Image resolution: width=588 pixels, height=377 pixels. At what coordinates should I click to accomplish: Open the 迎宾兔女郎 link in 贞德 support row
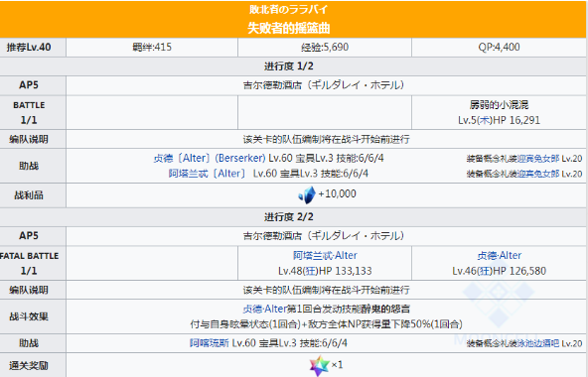(538, 159)
